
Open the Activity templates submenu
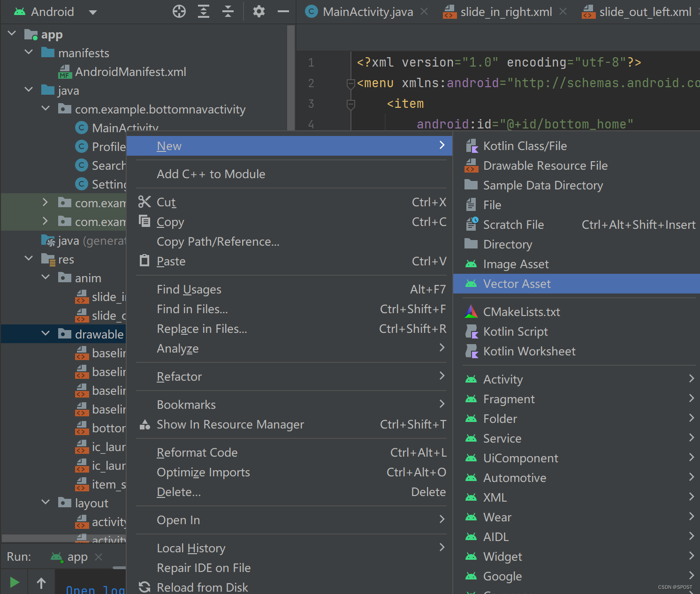click(577, 379)
